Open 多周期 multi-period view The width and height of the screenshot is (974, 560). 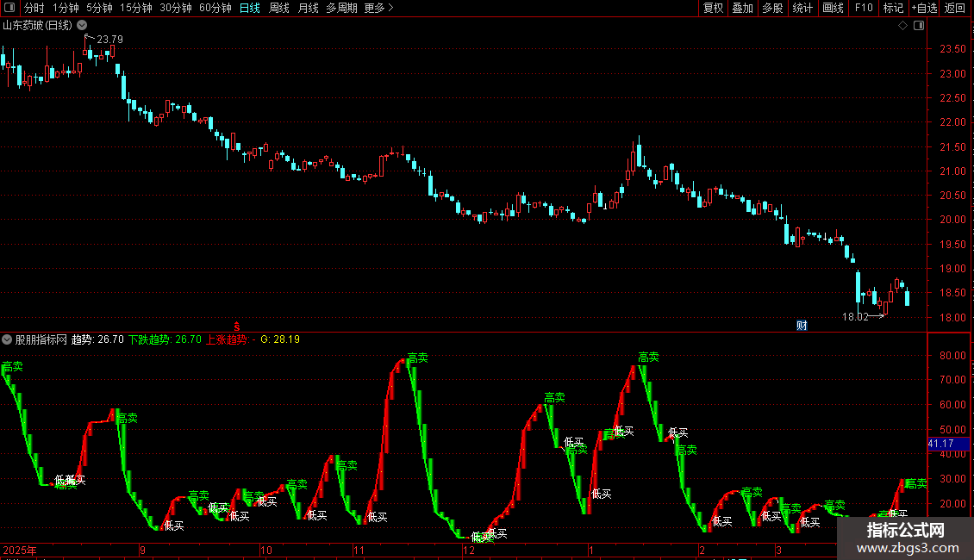341,8
